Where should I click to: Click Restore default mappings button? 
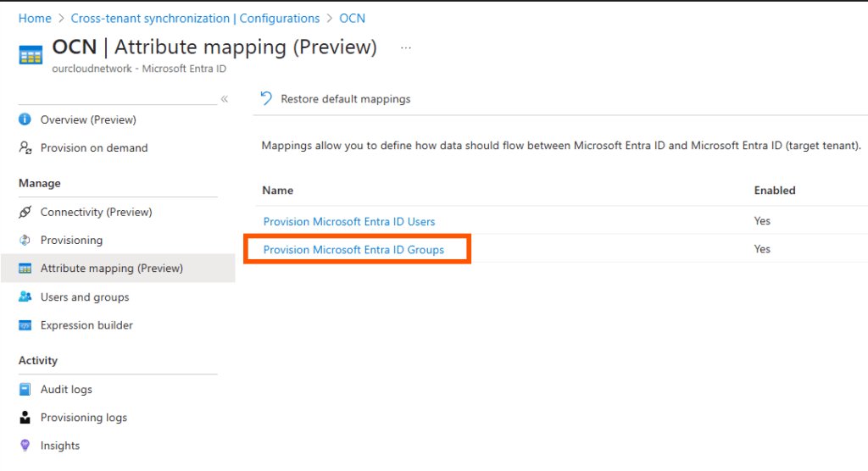336,99
